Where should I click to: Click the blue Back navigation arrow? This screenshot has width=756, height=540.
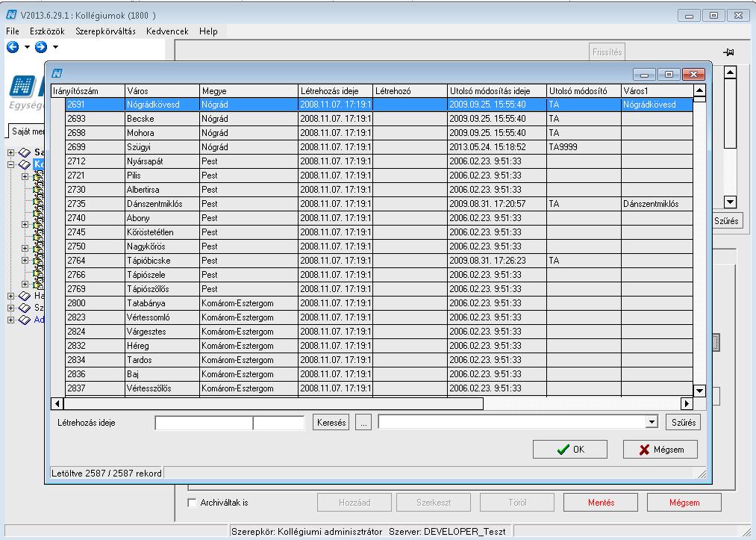pos(13,47)
